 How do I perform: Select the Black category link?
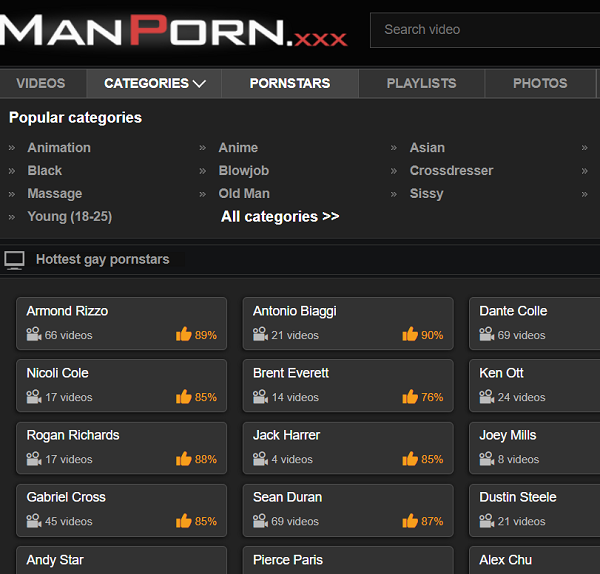coord(44,171)
